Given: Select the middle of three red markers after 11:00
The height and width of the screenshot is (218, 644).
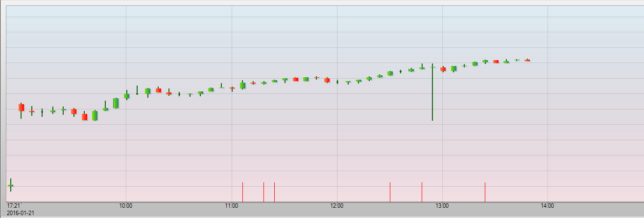Looking at the screenshot, I should (x=263, y=192).
